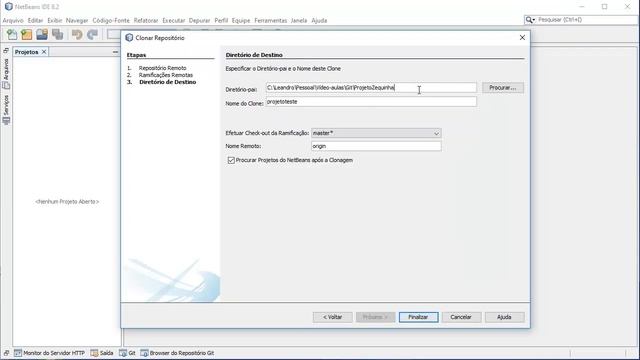
Task: Click in the Diretório-pai path field
Action: pyautogui.click(x=371, y=88)
